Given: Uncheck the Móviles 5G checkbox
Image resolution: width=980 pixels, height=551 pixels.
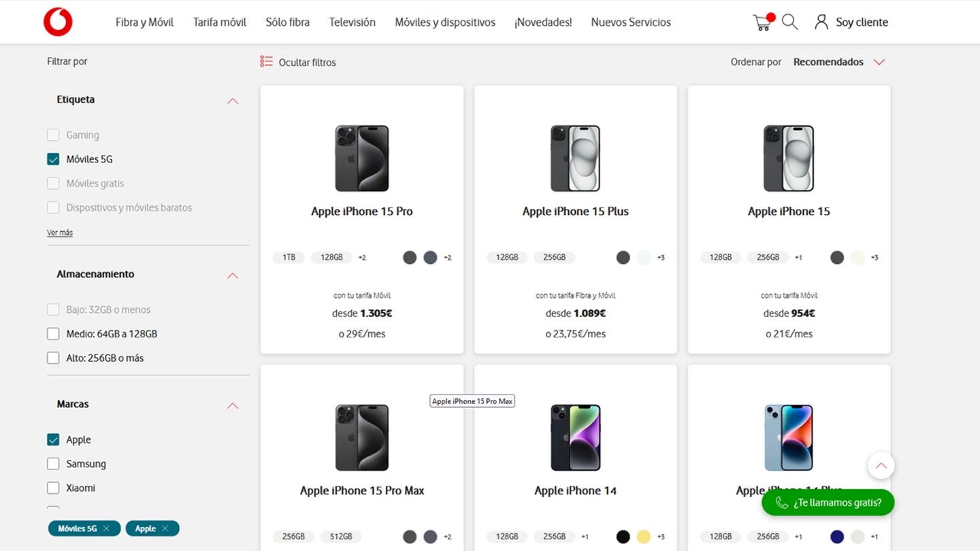Looking at the screenshot, I should tap(53, 159).
